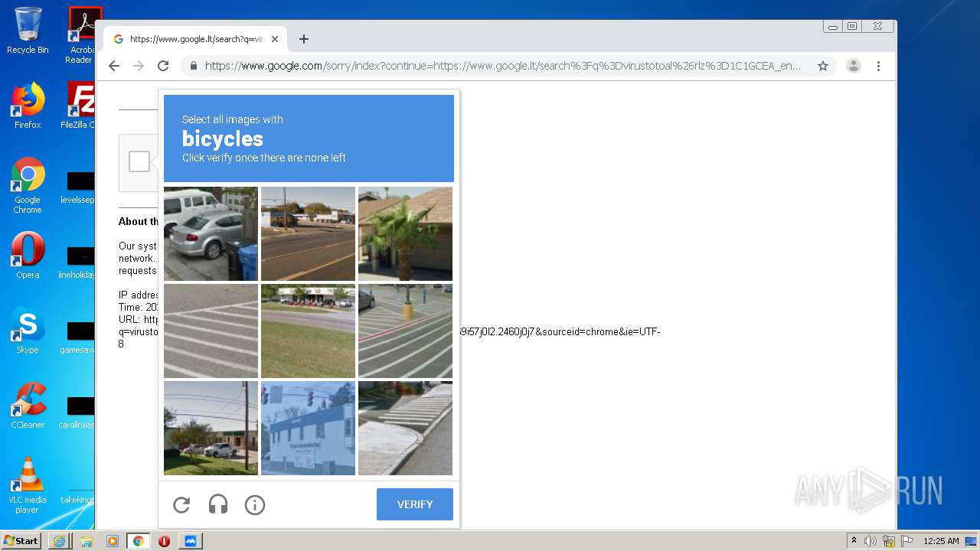Go back using Chrome's back arrow
980x551 pixels.
[114, 66]
